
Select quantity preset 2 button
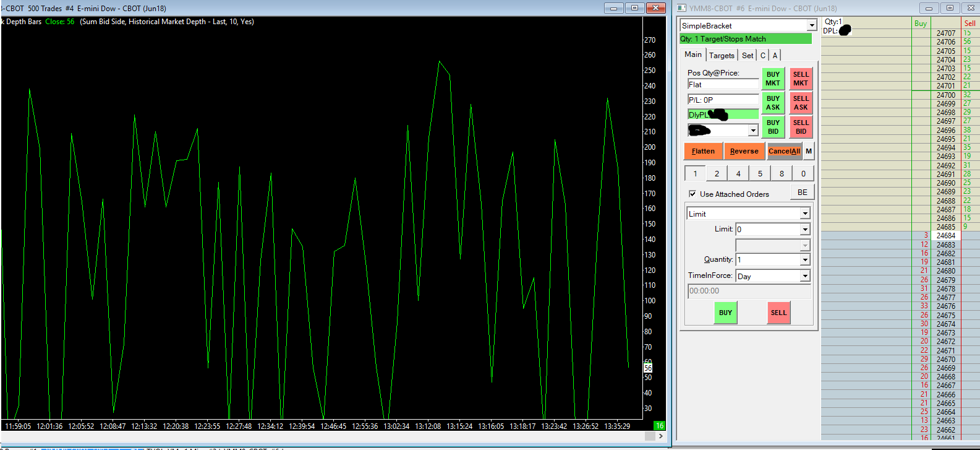pyautogui.click(x=717, y=174)
